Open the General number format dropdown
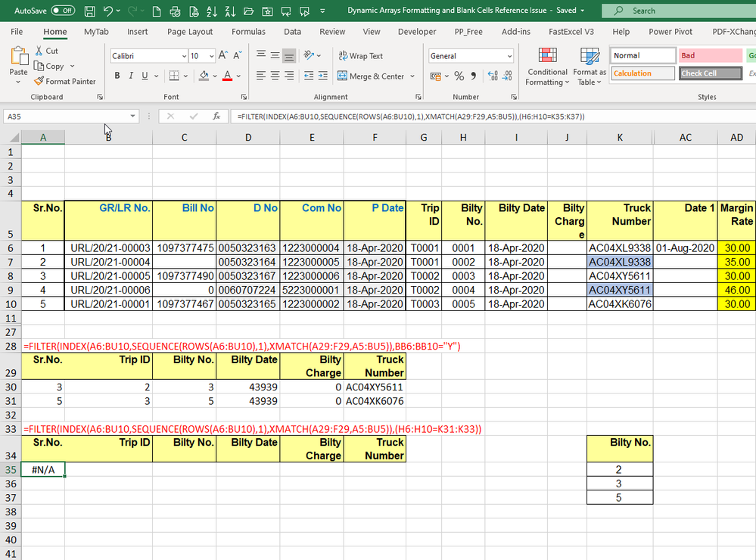The image size is (756, 560). coord(509,57)
